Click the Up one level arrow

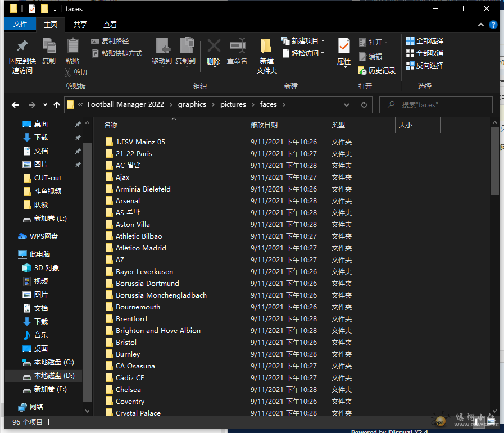click(x=57, y=104)
